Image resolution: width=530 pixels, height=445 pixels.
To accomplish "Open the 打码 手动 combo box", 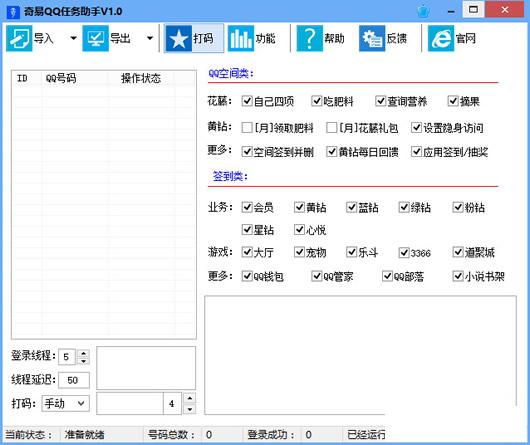I will click(x=66, y=403).
